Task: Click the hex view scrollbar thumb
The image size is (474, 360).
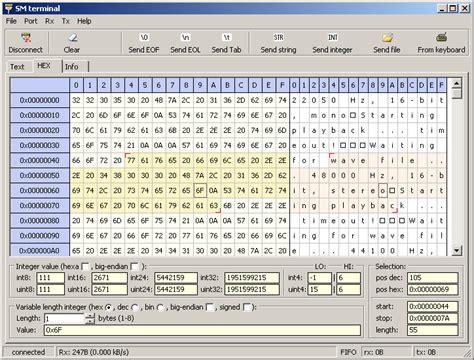Action: click(x=456, y=94)
